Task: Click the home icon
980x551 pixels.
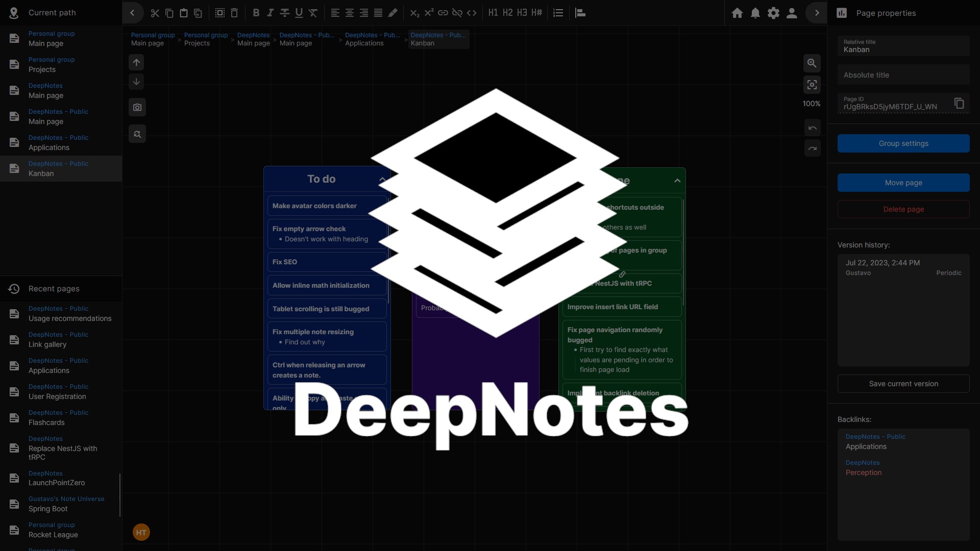Action: click(737, 13)
